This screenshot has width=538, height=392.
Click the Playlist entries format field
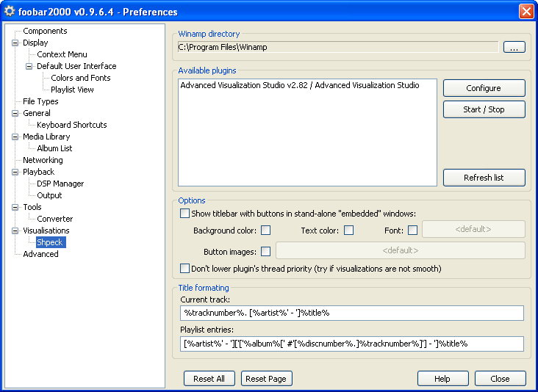pos(352,344)
